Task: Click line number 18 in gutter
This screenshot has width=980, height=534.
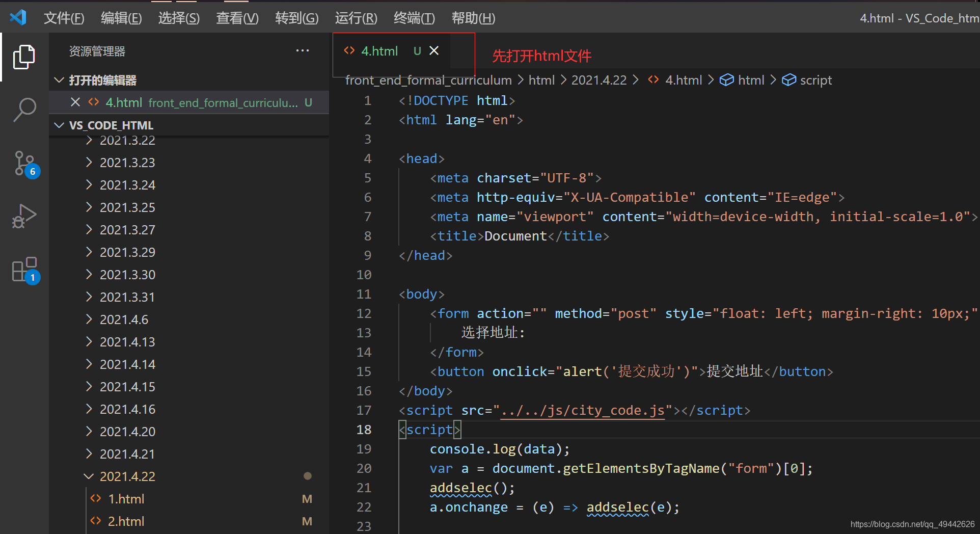Action: click(364, 430)
